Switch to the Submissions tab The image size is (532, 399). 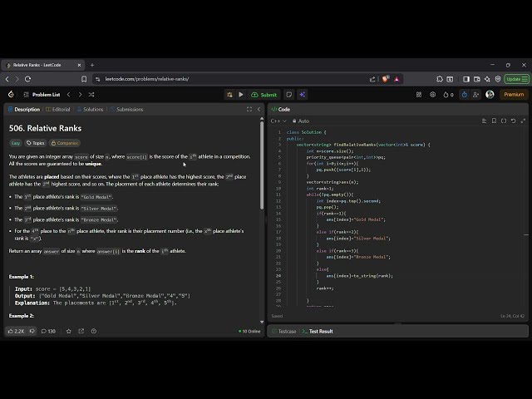126,109
